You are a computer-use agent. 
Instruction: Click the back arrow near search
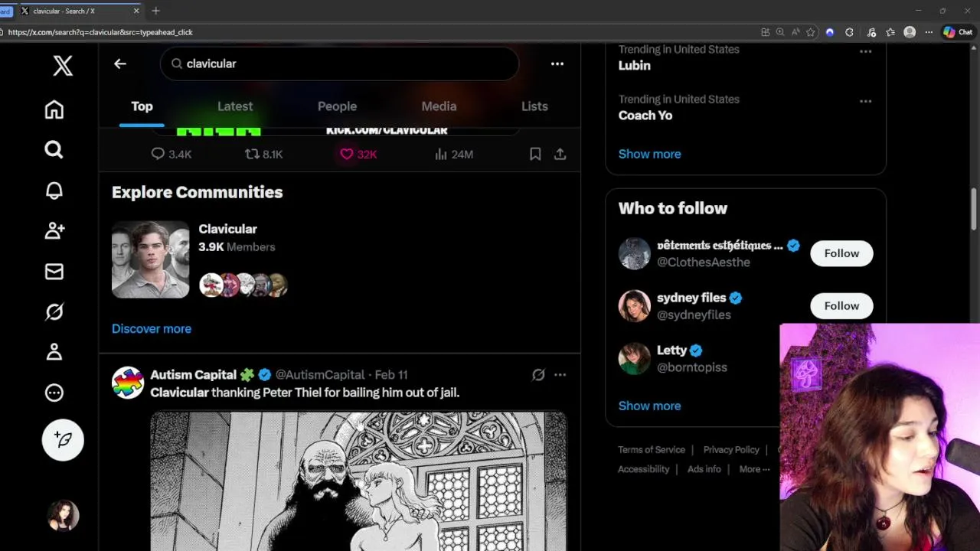click(120, 64)
